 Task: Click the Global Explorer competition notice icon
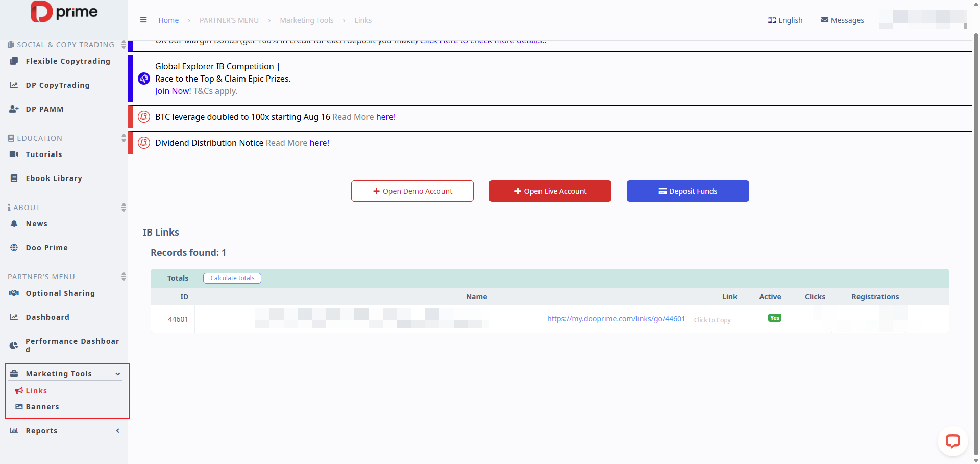click(x=144, y=79)
